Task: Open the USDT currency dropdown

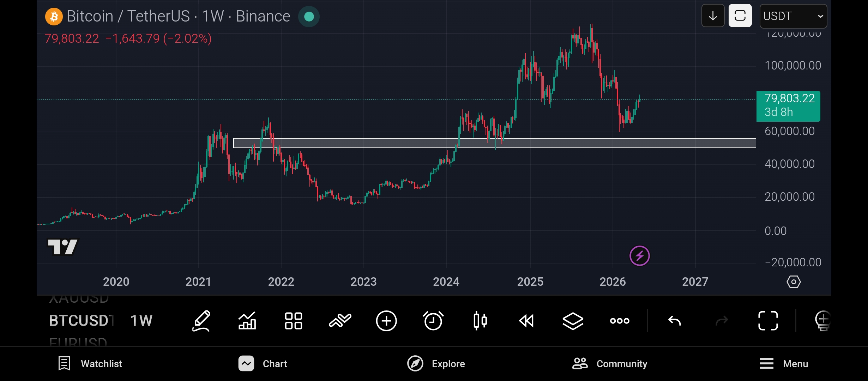Action: tap(793, 16)
